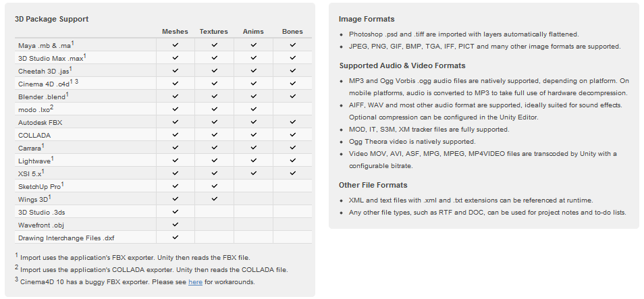
Task: Select the 'Other File Formats' heading
Action: pyautogui.click(x=373, y=185)
